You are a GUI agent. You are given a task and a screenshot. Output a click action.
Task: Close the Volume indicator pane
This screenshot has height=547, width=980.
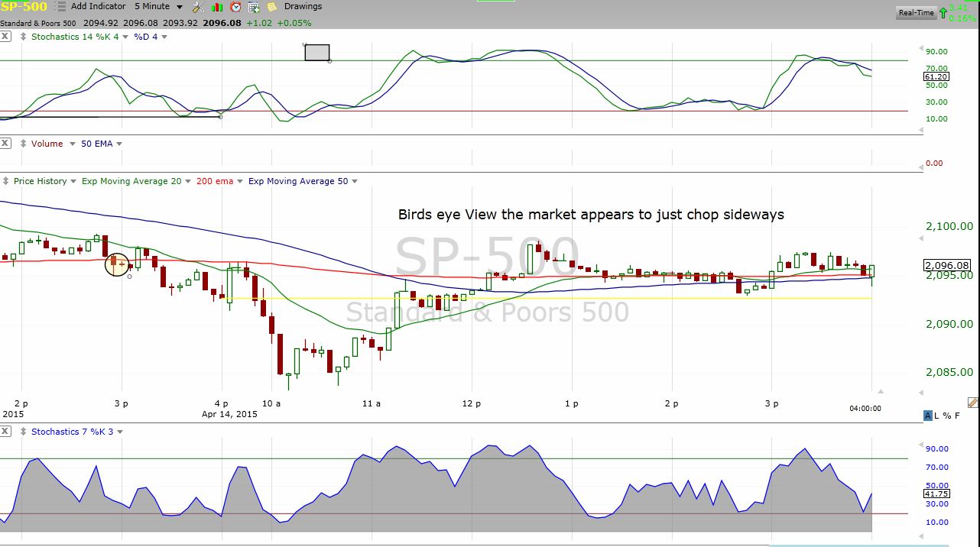[x=5, y=144]
